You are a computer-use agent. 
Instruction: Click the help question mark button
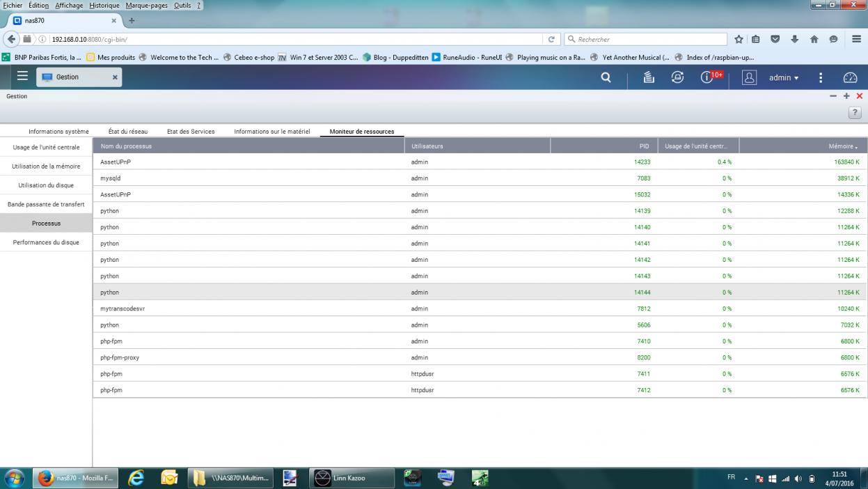click(x=855, y=113)
